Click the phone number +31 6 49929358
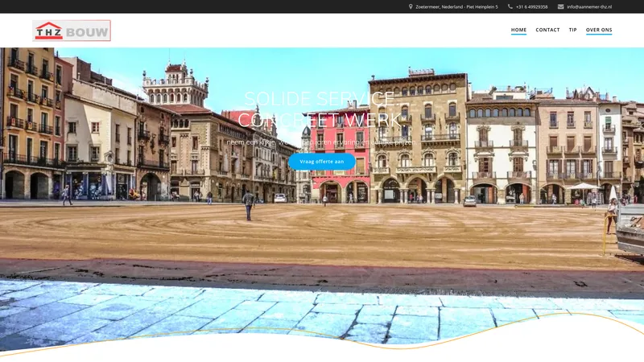The image size is (644, 362). tap(532, 7)
